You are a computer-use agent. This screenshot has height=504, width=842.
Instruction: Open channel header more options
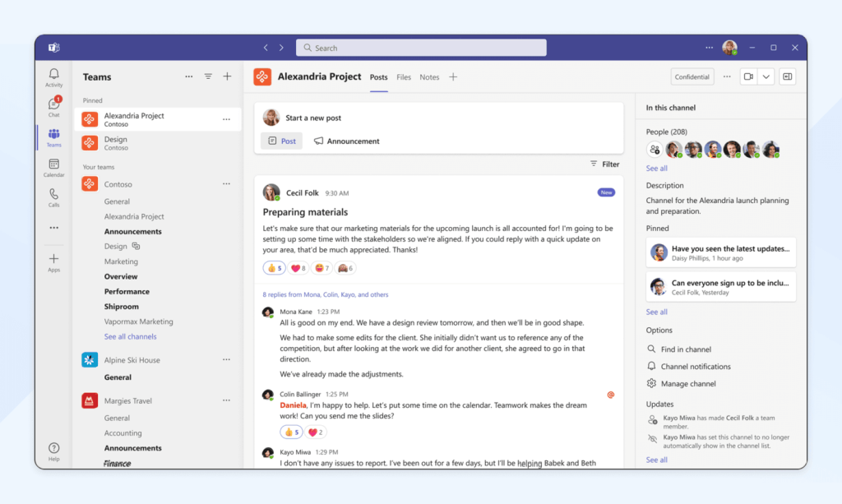pyautogui.click(x=727, y=76)
